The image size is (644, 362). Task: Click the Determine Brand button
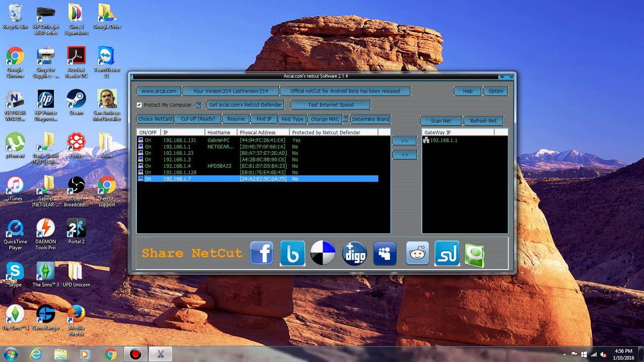coord(370,119)
